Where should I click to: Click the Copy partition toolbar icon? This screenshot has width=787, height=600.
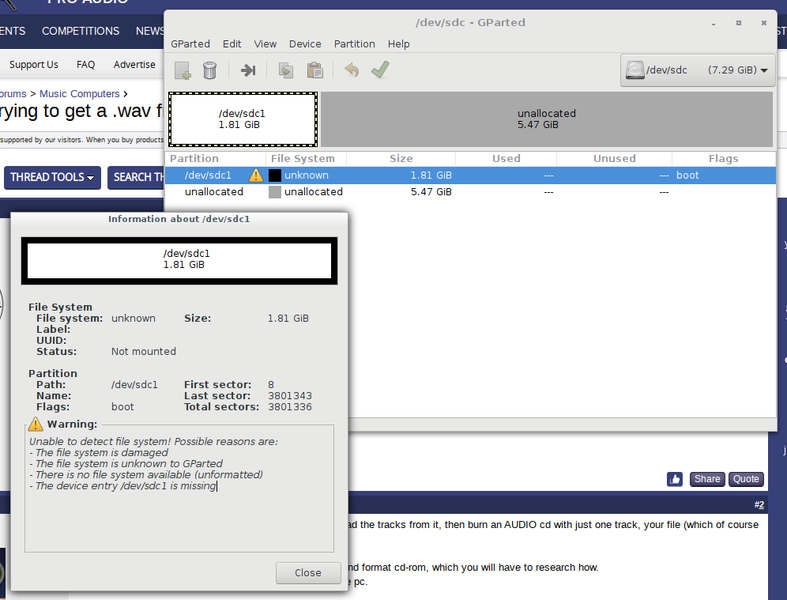click(x=286, y=70)
